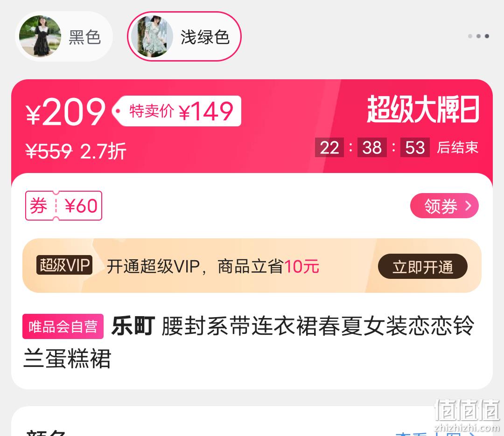The image size is (504, 436).
Task: Select the 黑色 color option
Action: pos(64,36)
